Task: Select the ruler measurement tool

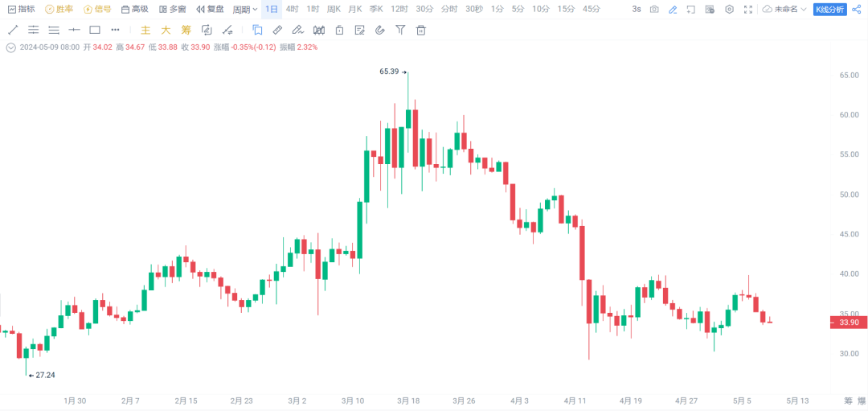Action: coord(277,31)
